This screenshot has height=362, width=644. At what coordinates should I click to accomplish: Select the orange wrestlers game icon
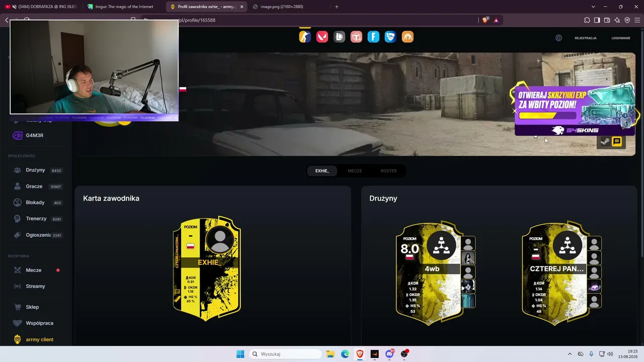click(x=408, y=37)
